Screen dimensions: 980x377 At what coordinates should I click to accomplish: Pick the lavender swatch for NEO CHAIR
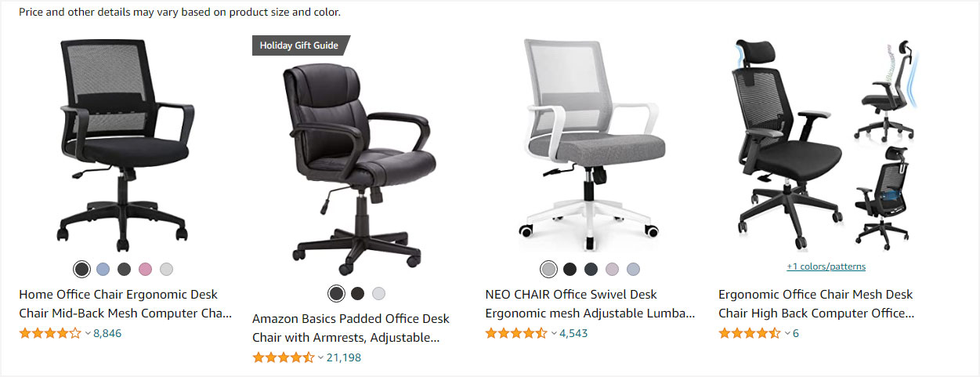click(x=612, y=270)
